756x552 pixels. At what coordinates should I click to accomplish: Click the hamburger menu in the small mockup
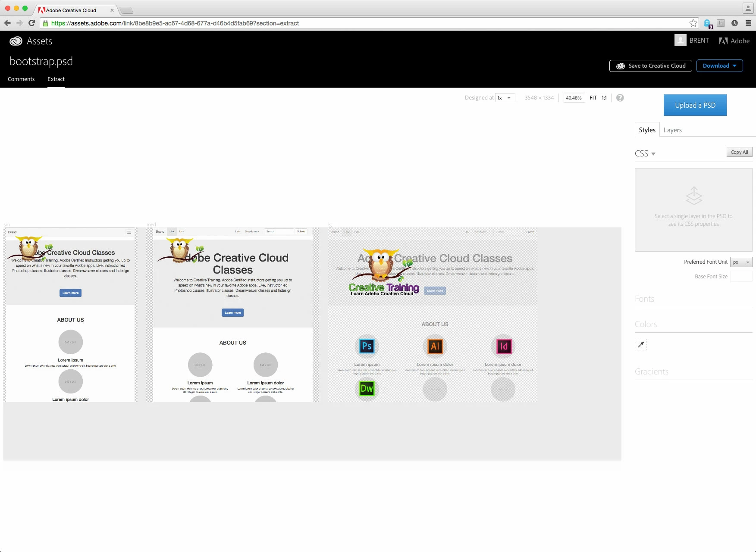point(129,232)
